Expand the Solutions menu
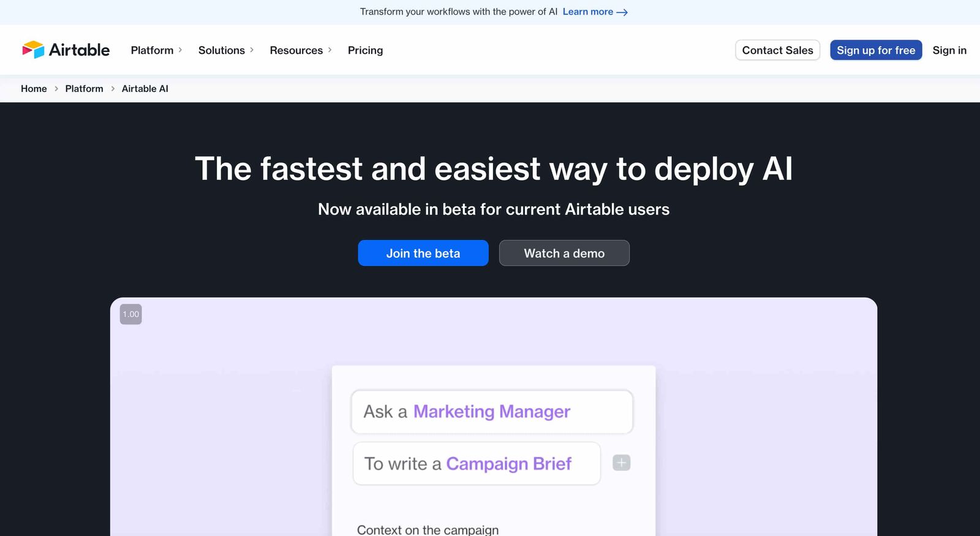 (x=225, y=50)
